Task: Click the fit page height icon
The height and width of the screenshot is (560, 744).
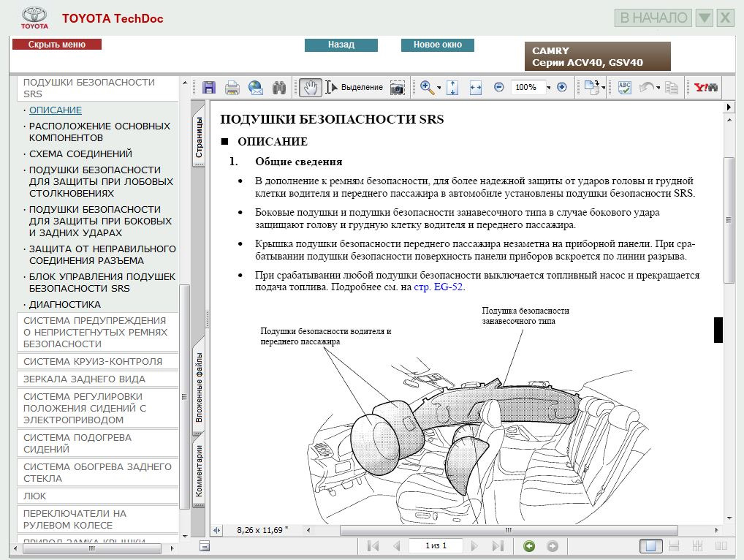Action: point(452,88)
